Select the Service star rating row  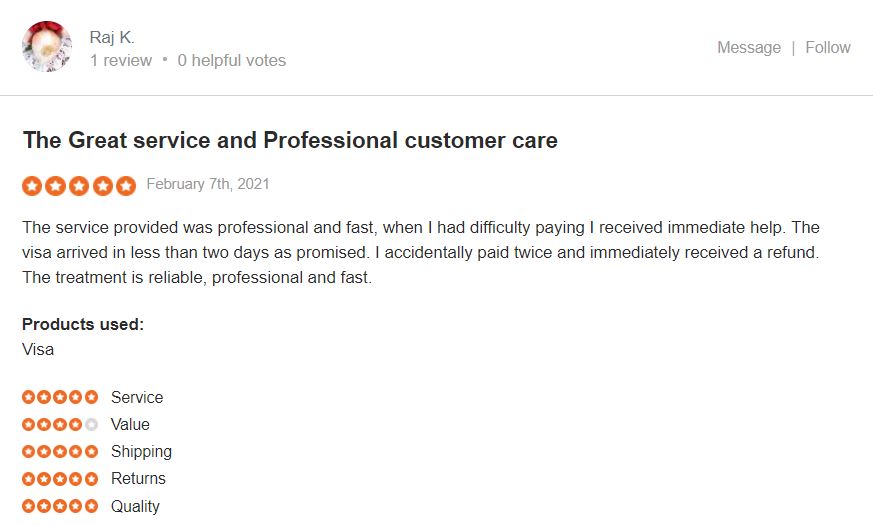pyautogui.click(x=92, y=397)
